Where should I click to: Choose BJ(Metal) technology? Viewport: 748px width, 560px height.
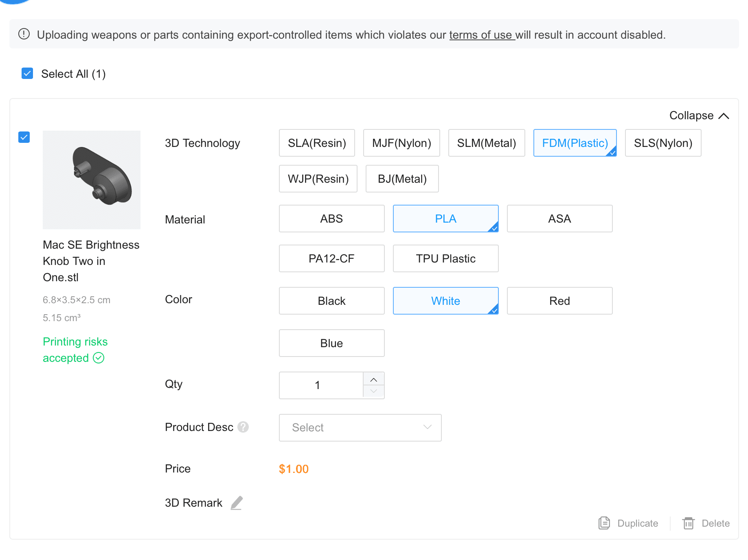(402, 179)
